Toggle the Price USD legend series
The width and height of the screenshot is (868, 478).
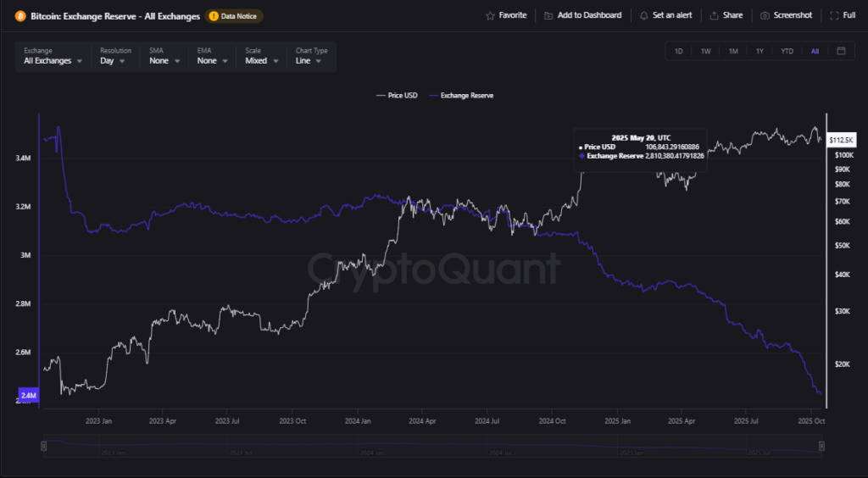click(397, 96)
